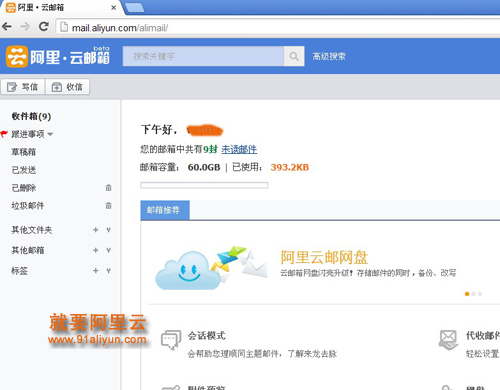Add a mailbox with 其他邮箱 plus icon
500x390 pixels.
click(x=96, y=250)
